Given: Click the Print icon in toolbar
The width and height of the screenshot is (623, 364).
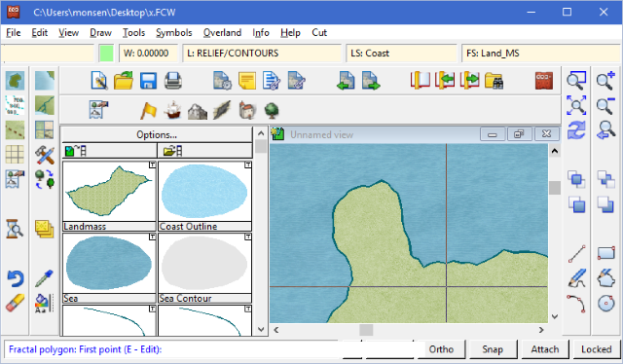Looking at the screenshot, I should point(173,81).
